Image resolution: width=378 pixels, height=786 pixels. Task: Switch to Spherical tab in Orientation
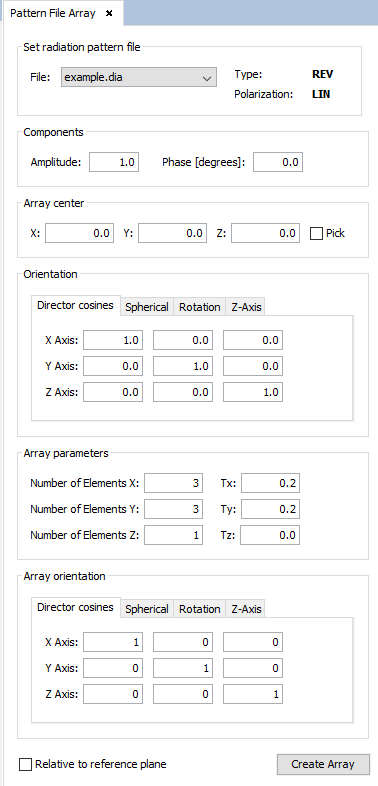[147, 307]
